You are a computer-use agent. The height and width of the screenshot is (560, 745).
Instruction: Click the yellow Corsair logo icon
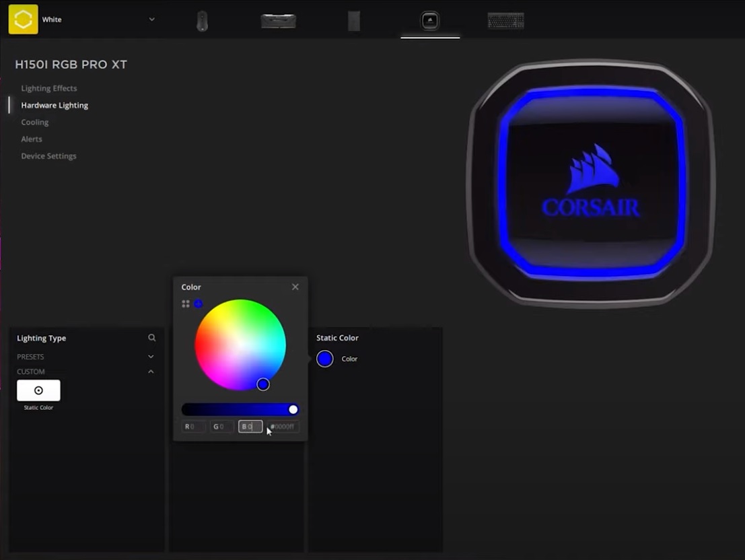pos(22,18)
